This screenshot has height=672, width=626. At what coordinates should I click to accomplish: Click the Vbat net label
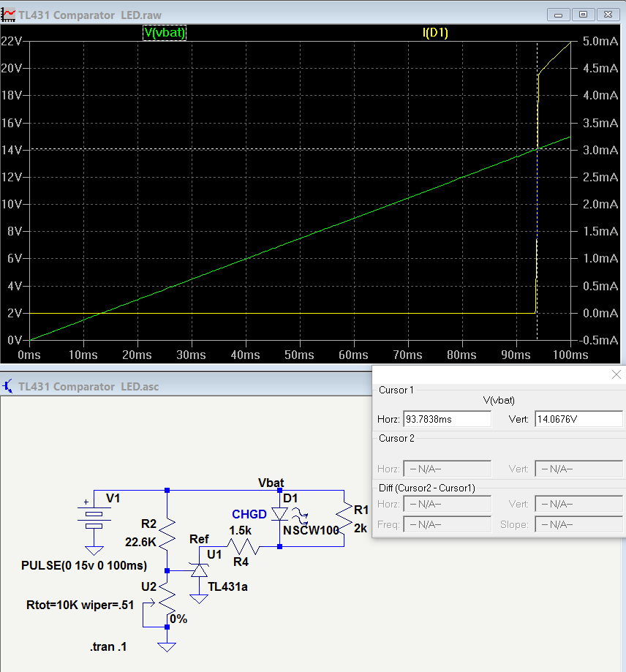pos(271,483)
